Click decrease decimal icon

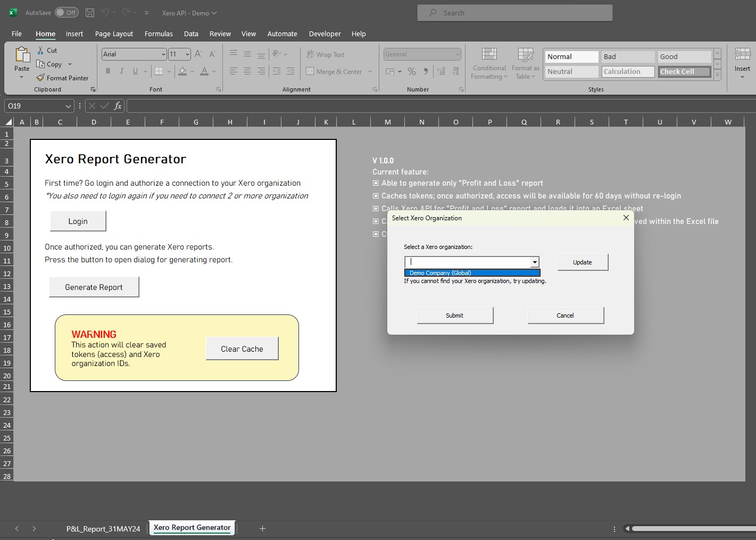[455, 71]
